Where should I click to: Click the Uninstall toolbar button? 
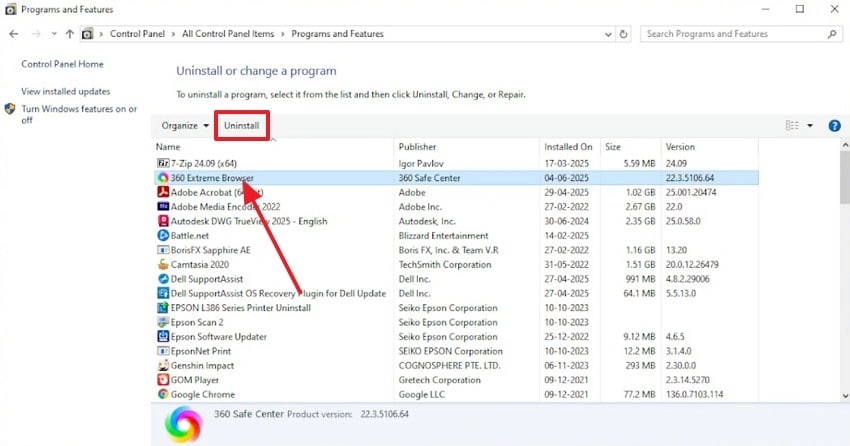pyautogui.click(x=242, y=126)
